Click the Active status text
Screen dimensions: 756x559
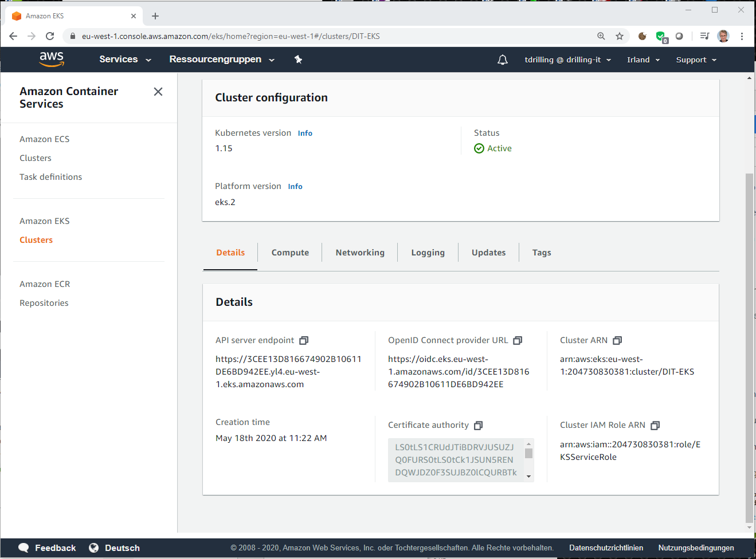pos(499,148)
